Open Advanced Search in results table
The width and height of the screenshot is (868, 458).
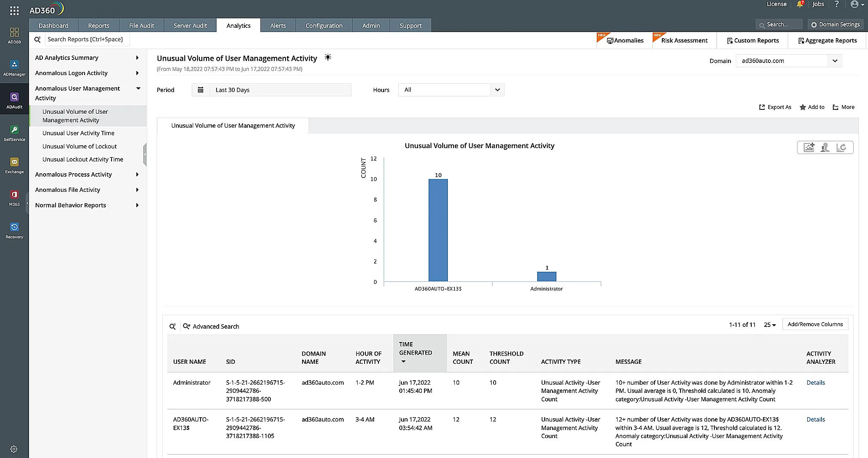point(211,326)
